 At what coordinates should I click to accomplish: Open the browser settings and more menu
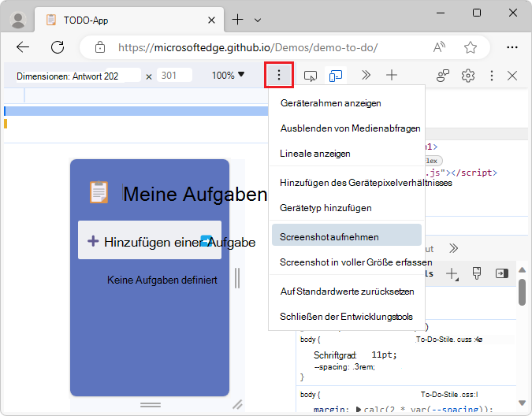512,47
